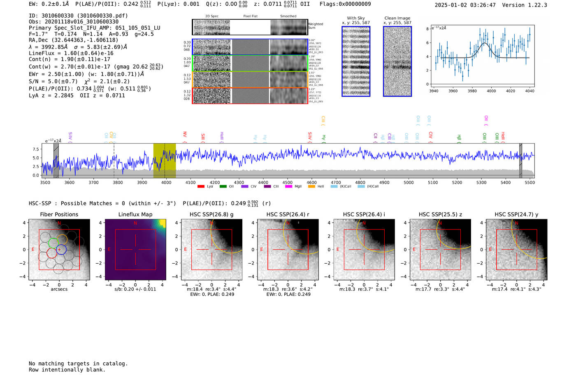
Task: Click the 'ID: 3010600330' line
Action: pos(78,16)
